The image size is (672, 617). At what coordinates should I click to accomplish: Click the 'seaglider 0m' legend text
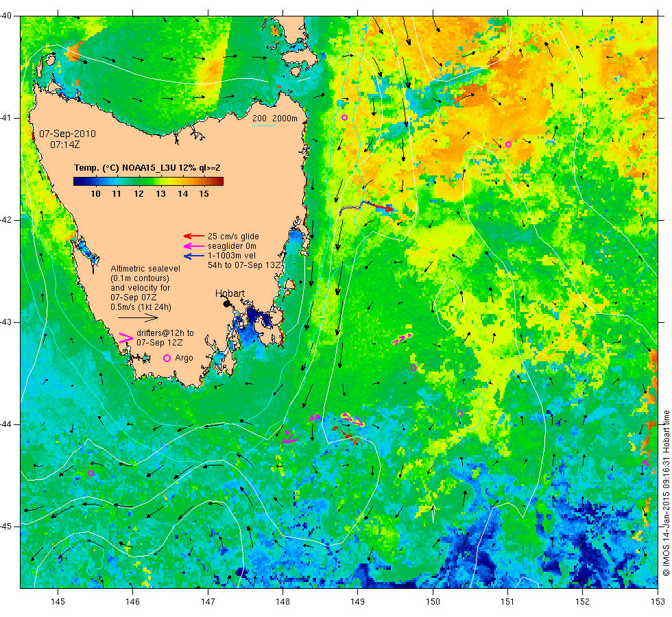coord(232,246)
